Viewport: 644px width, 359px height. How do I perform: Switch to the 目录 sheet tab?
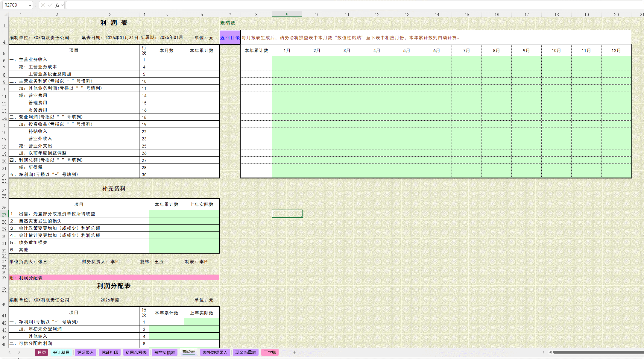42,352
